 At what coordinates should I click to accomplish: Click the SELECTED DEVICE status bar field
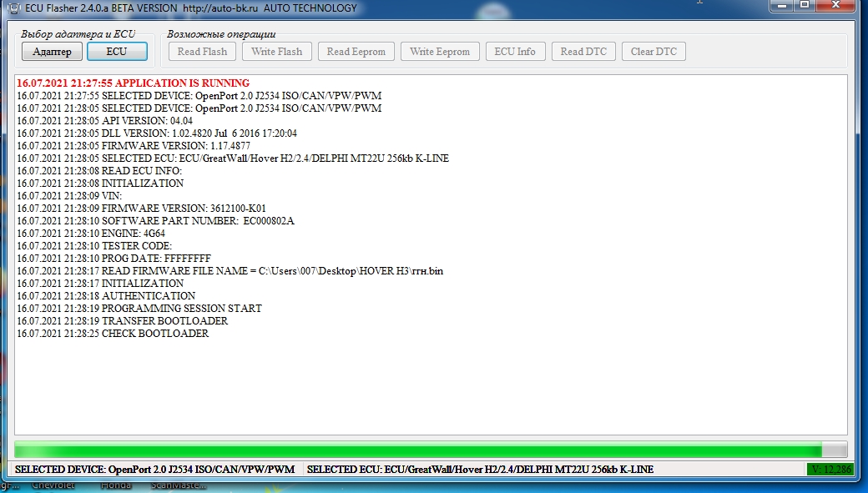pyautogui.click(x=155, y=470)
